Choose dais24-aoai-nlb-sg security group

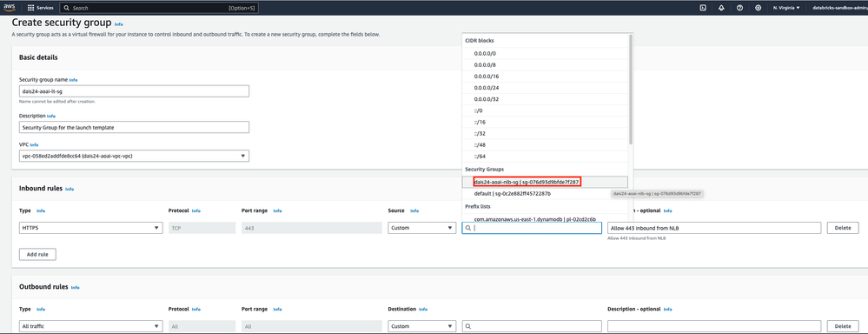click(x=546, y=182)
